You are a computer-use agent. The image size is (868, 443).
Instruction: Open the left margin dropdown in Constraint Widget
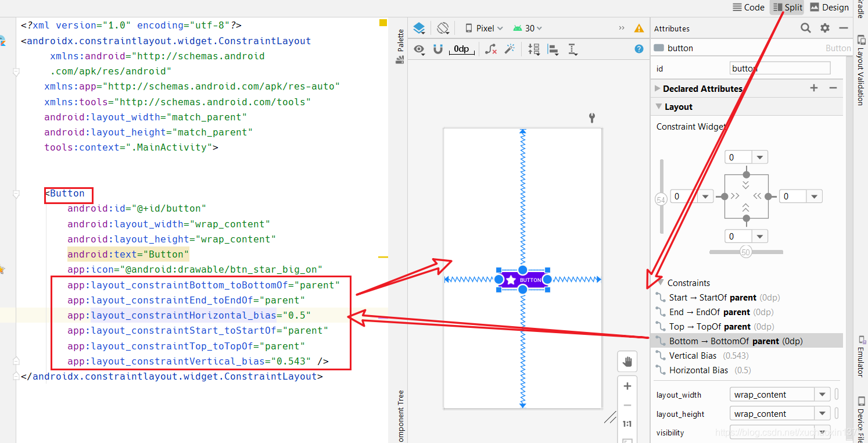(x=705, y=197)
